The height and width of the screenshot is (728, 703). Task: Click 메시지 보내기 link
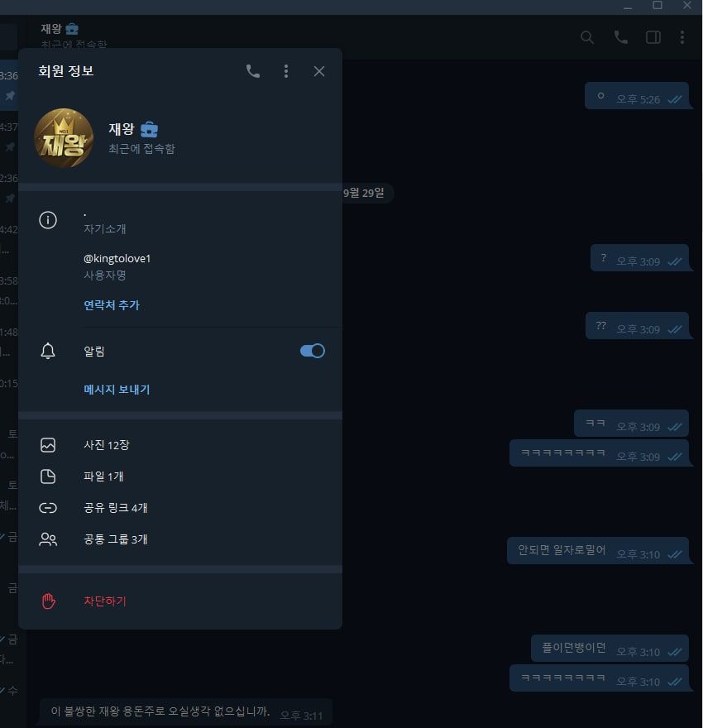[117, 389]
